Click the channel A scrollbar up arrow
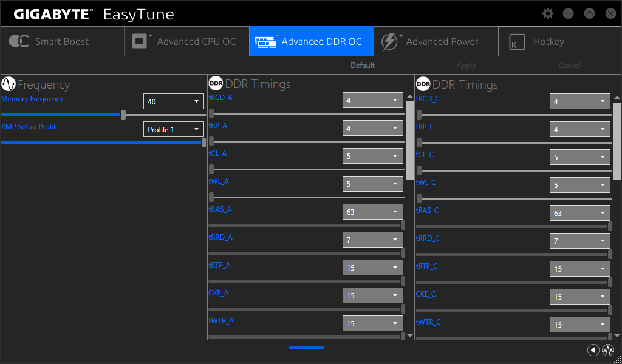This screenshot has width=622, height=364. (x=410, y=96)
